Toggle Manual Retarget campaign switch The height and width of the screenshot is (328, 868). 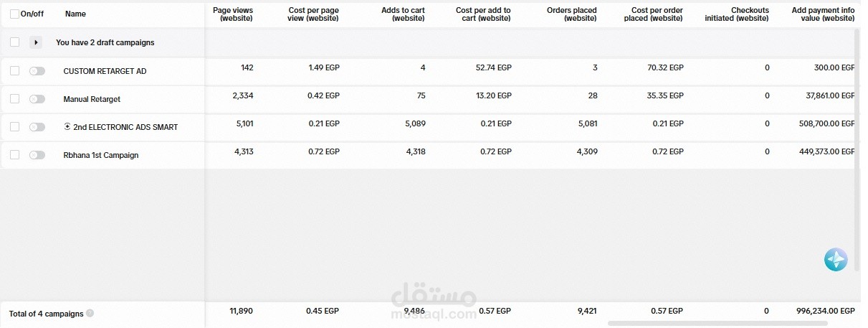[37, 99]
